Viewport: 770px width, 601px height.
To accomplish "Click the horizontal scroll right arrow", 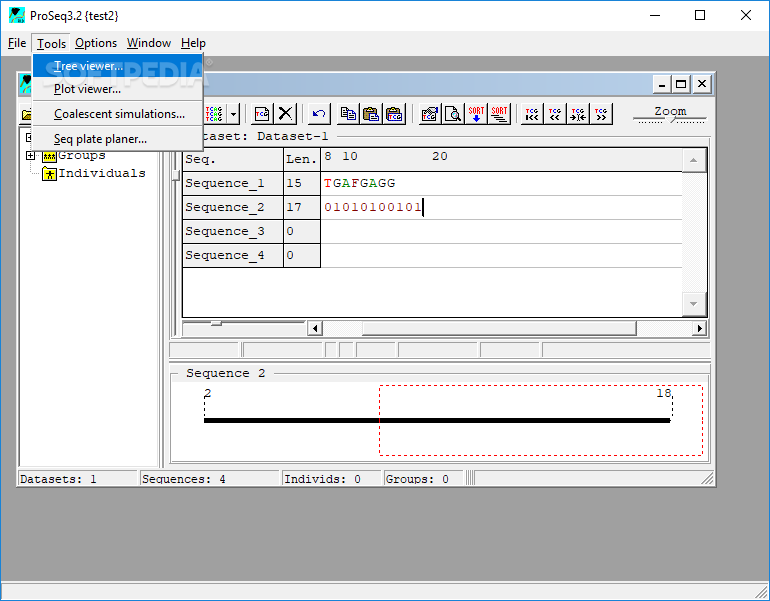I will coord(699,328).
